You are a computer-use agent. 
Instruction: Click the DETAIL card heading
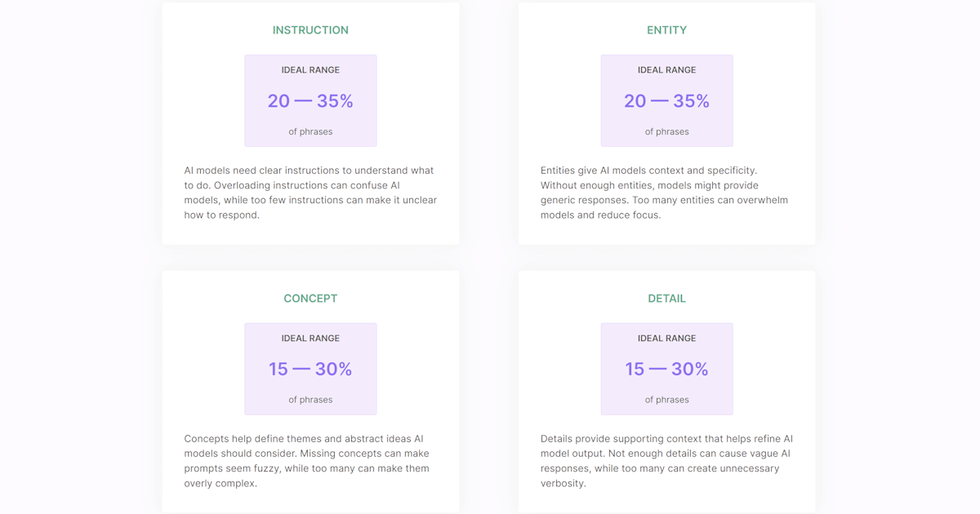pos(666,299)
